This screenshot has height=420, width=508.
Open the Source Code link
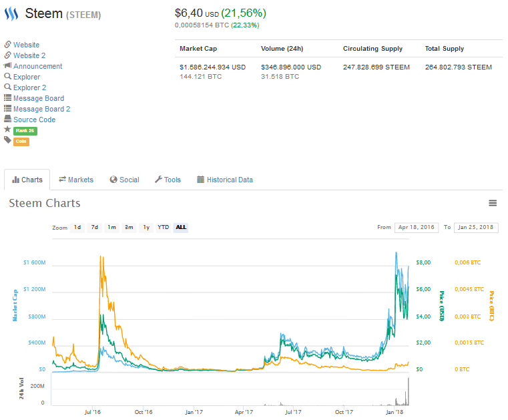(x=34, y=120)
